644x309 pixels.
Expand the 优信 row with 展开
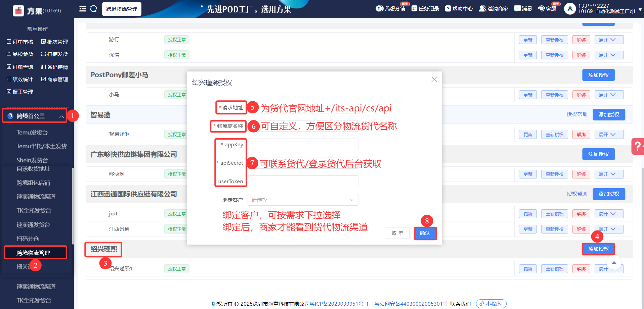tap(609, 55)
